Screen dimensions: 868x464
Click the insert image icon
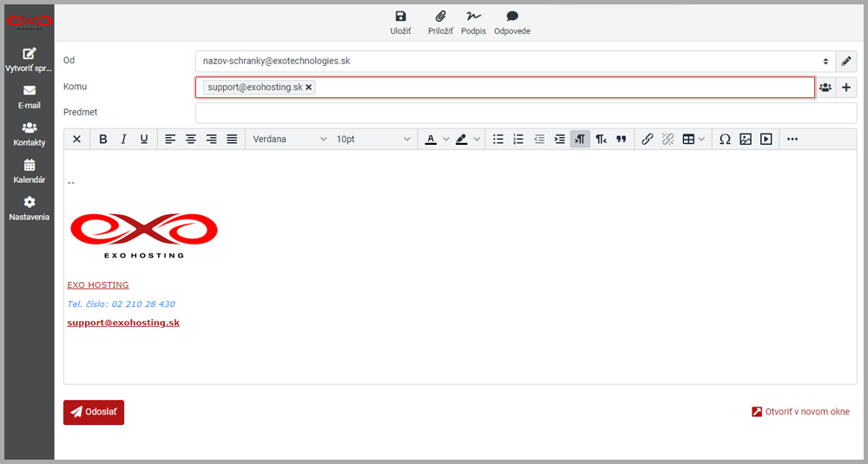click(x=746, y=139)
